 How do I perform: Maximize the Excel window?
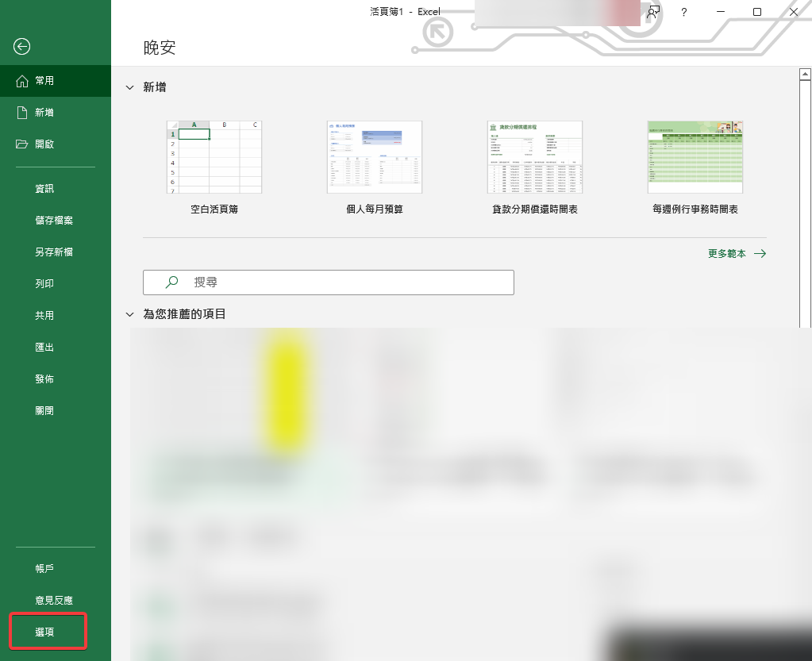coord(757,12)
